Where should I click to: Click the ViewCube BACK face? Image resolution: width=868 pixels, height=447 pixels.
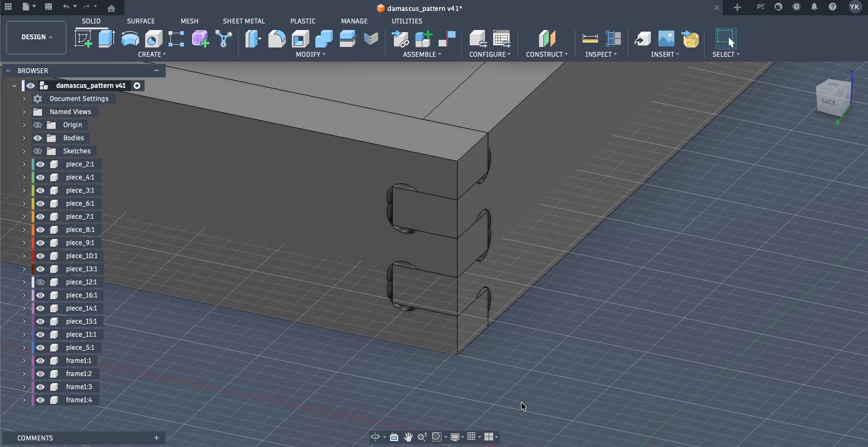point(829,102)
